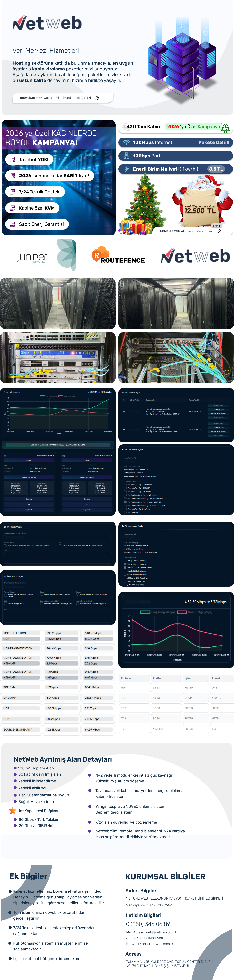
Task: Click the phone number '0 (850) 346 06 89'
Action: coord(148,924)
